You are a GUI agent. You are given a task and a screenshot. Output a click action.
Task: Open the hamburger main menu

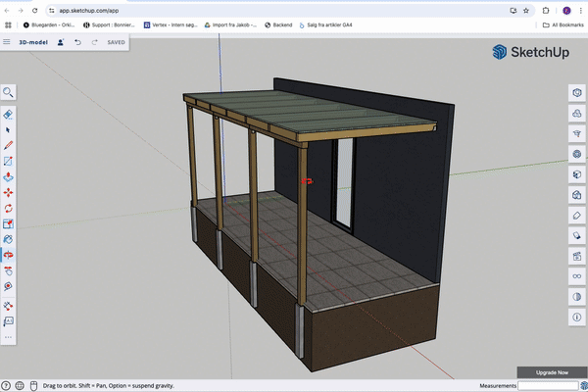click(x=8, y=42)
